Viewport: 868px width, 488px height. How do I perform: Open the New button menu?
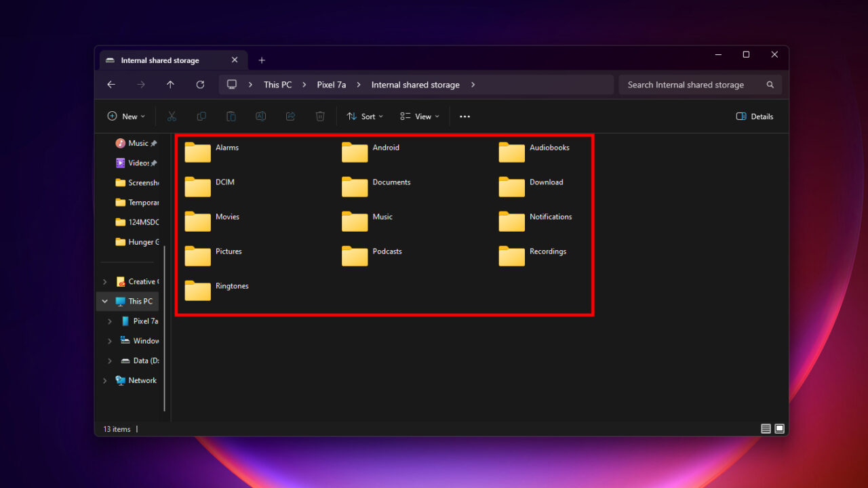coord(125,116)
